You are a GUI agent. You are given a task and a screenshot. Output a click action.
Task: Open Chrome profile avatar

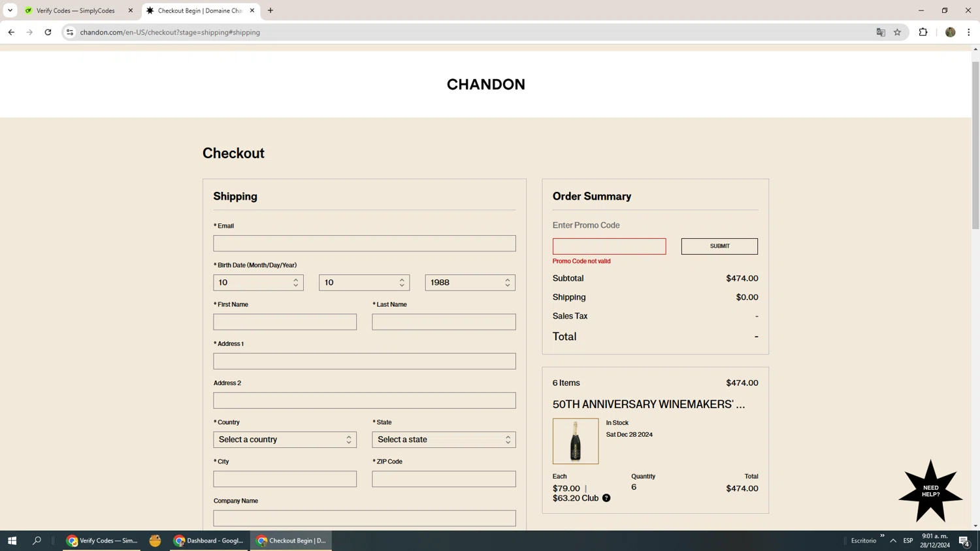[950, 32]
